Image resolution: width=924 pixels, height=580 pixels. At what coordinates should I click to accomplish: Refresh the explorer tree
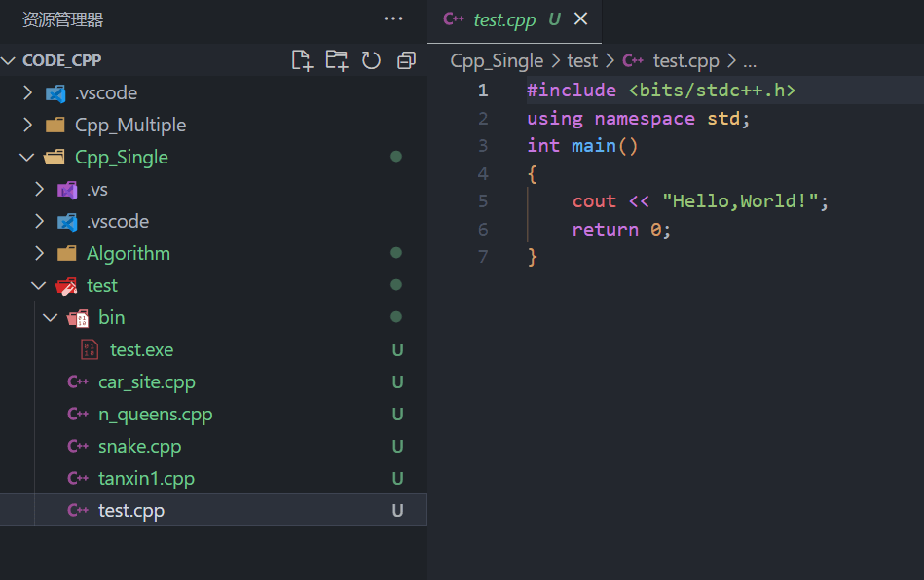[371, 60]
